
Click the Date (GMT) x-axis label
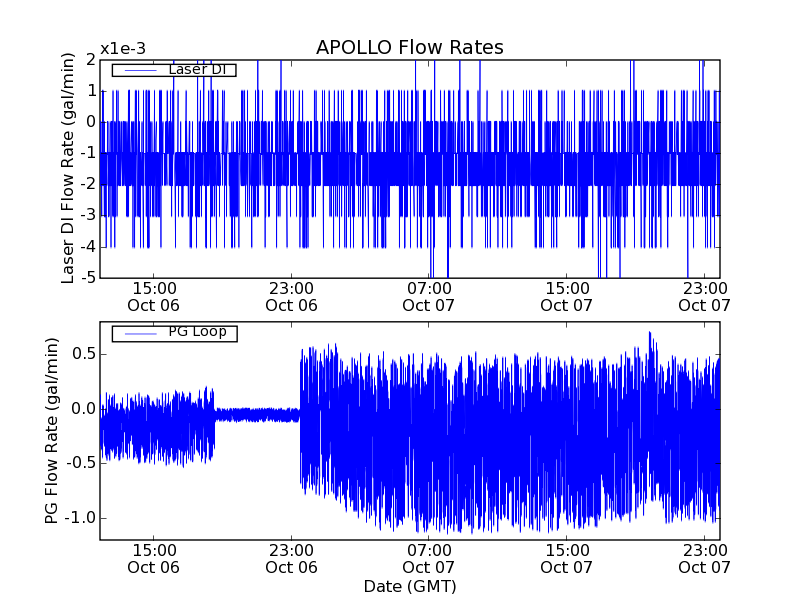pyautogui.click(x=409, y=586)
